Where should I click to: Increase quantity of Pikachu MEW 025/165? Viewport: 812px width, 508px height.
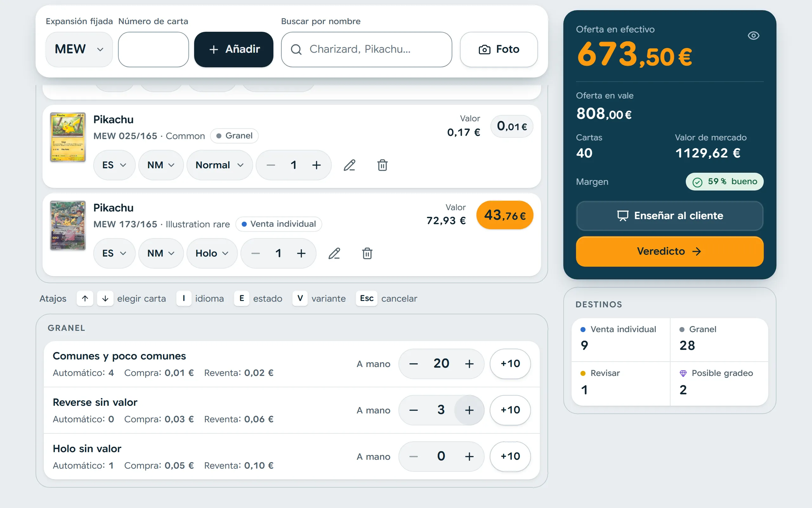coord(317,165)
